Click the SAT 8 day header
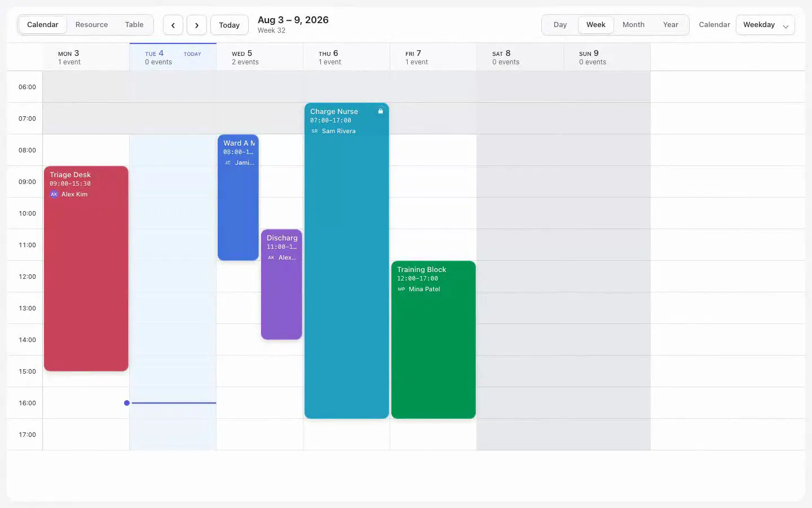The width and height of the screenshot is (812, 508). coord(520,57)
